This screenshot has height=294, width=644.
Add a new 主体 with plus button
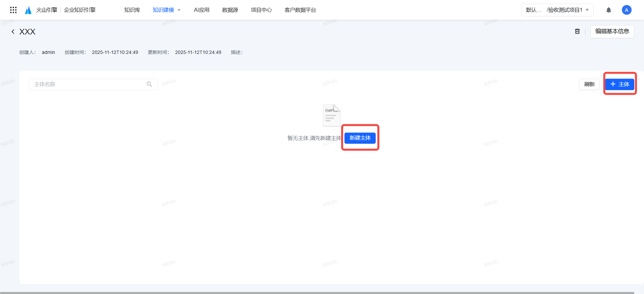(620, 84)
